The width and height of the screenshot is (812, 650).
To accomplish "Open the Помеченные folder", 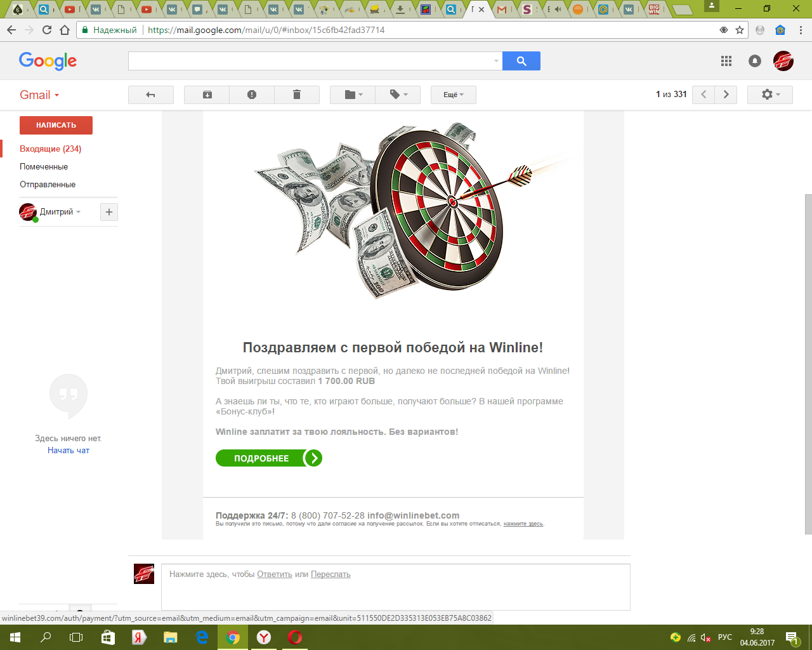I will tap(44, 166).
